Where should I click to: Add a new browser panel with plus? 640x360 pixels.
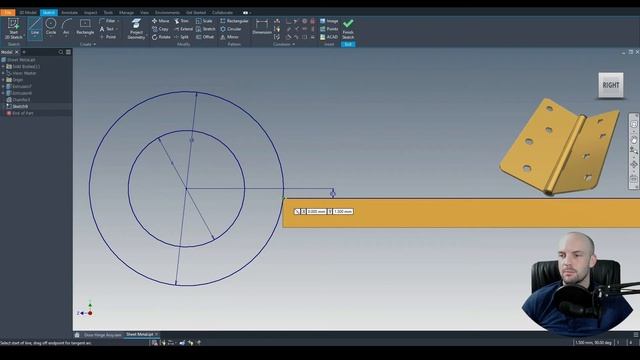pyautogui.click(x=24, y=52)
